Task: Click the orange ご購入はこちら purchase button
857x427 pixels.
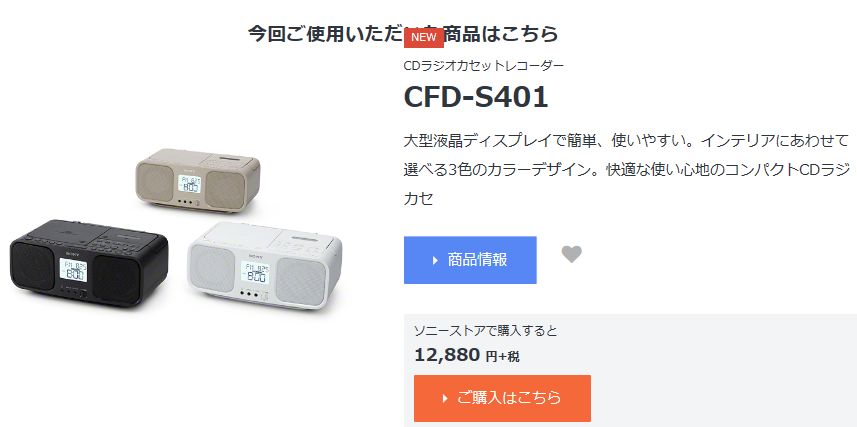Action: click(x=502, y=398)
